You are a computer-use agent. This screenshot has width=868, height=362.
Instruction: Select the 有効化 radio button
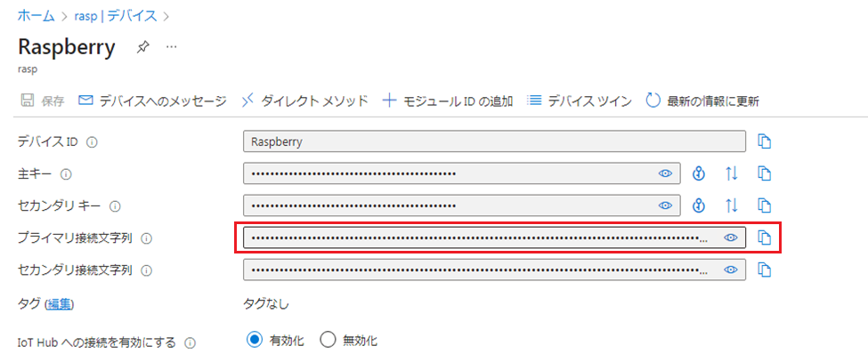(x=254, y=340)
